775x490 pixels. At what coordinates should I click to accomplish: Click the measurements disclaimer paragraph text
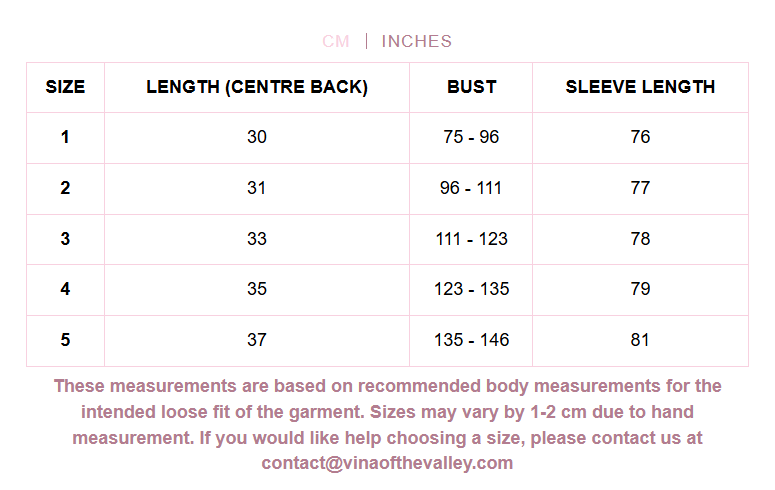point(388,424)
